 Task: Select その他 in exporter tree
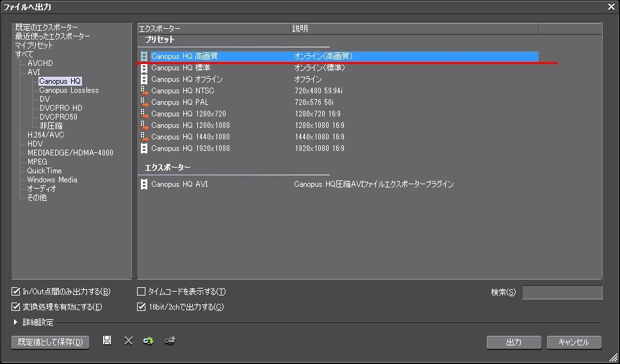coord(37,198)
